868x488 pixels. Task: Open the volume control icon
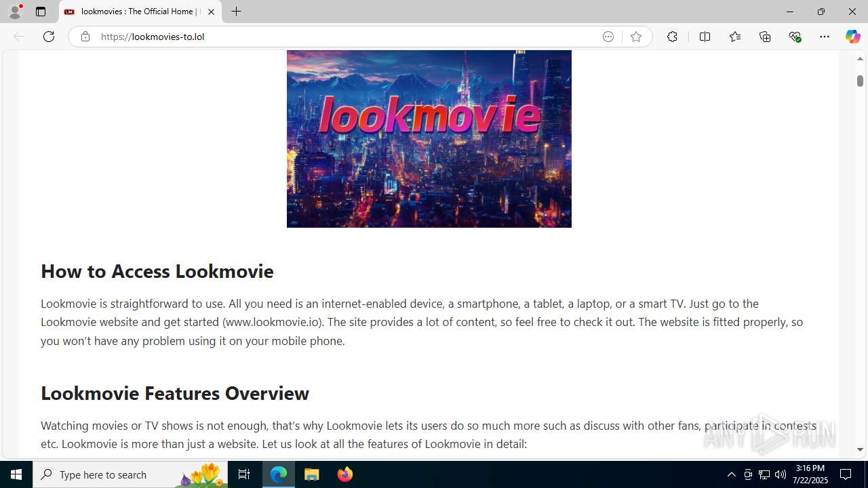tap(781, 474)
